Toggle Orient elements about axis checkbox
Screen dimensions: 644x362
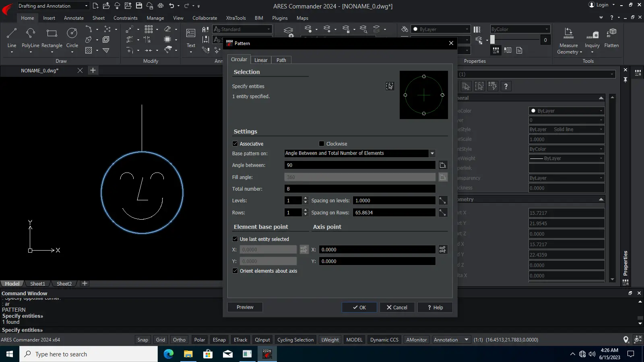tap(235, 271)
